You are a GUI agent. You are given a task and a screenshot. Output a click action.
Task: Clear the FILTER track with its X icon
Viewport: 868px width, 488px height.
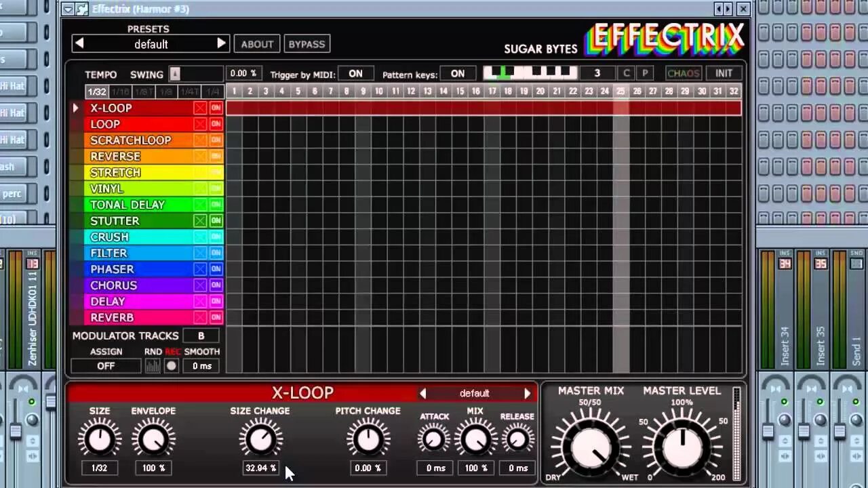[200, 253]
